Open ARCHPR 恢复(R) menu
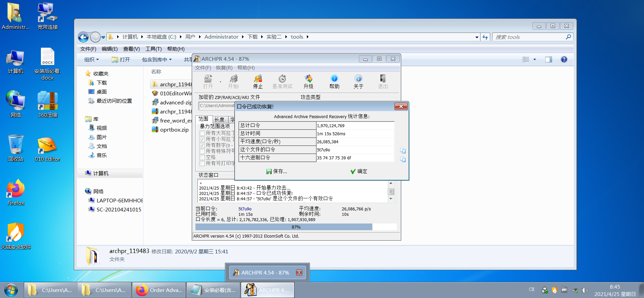The image size is (644, 298). (224, 68)
